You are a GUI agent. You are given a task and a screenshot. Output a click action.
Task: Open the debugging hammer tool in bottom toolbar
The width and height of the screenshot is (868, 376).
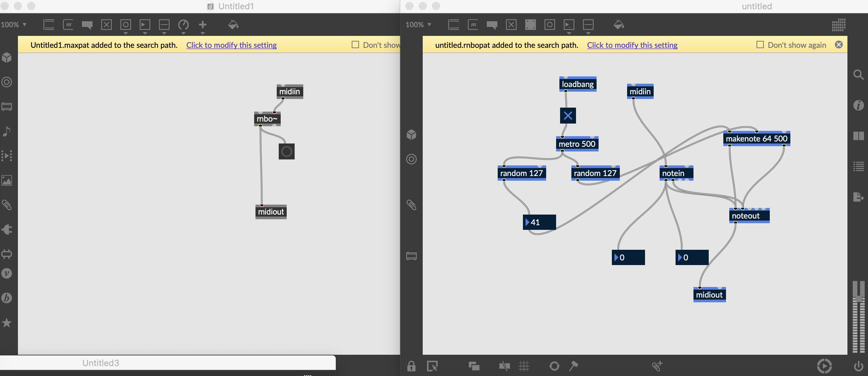(x=573, y=366)
